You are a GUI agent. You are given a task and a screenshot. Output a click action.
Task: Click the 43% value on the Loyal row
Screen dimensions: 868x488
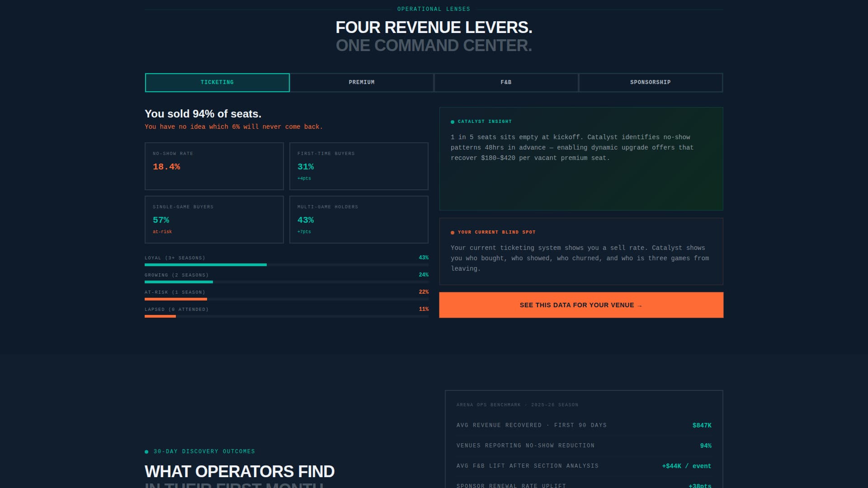424,258
